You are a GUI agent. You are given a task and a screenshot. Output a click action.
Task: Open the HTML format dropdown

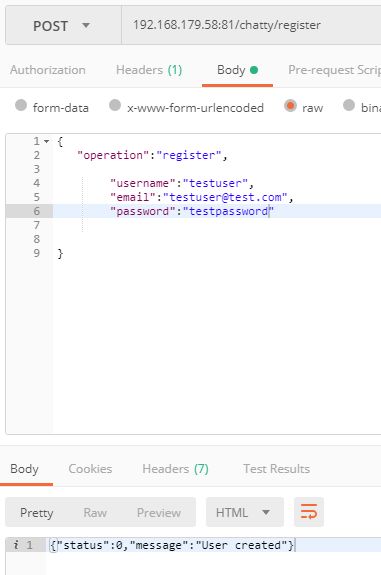245,512
